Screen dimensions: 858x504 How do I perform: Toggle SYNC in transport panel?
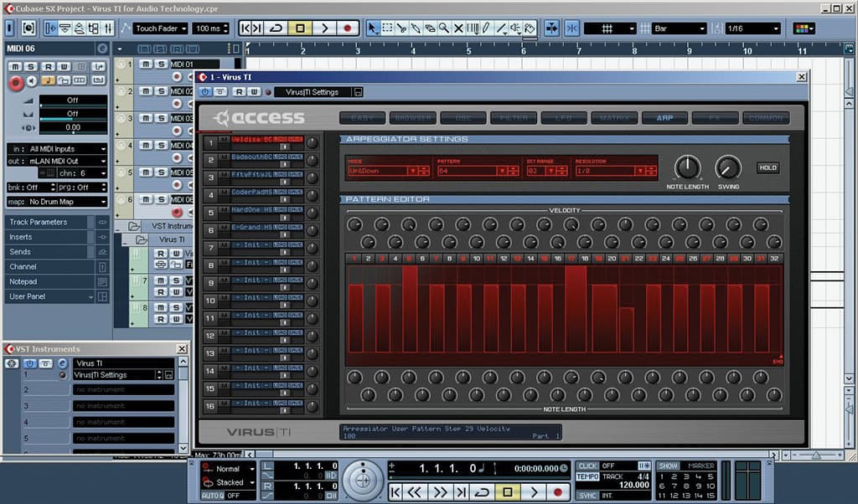point(587,496)
